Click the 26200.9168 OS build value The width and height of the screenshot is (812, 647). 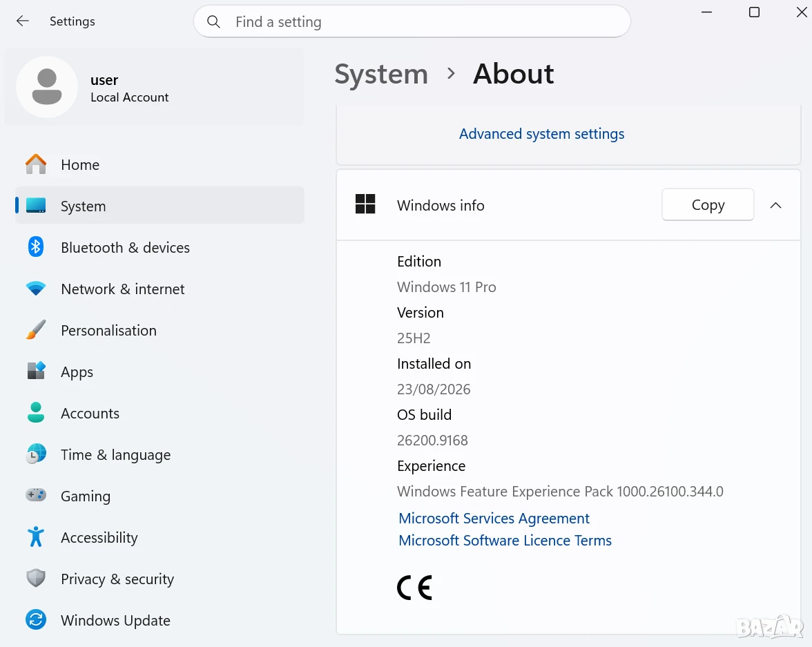point(432,441)
